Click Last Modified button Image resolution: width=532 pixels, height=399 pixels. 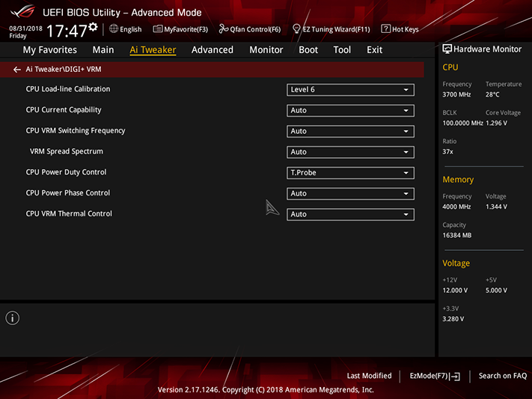[x=369, y=376]
